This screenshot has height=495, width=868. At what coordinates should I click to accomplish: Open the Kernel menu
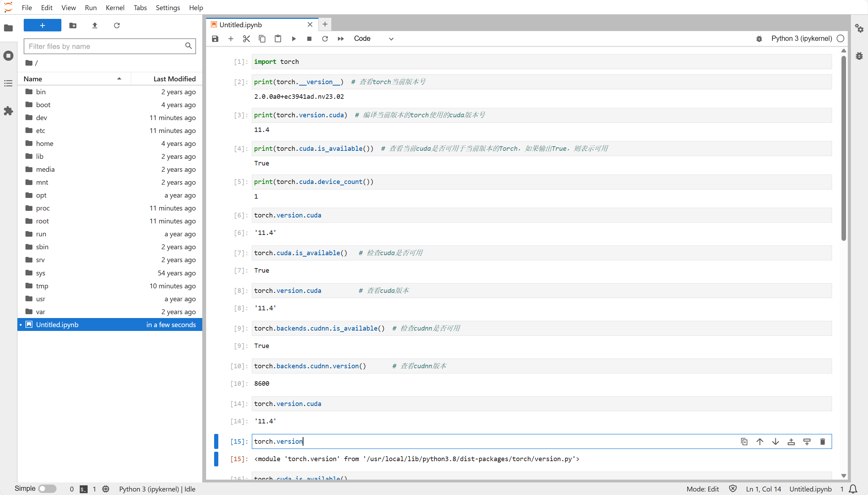(x=115, y=8)
